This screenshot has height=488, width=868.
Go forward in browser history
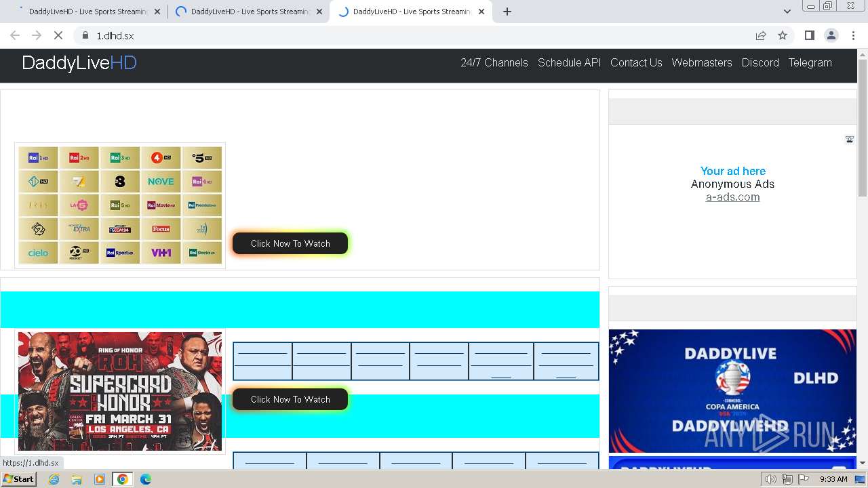pos(37,35)
